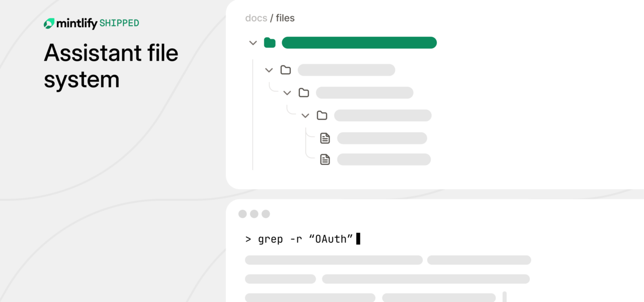Collapse the green root folder chevron

click(253, 43)
